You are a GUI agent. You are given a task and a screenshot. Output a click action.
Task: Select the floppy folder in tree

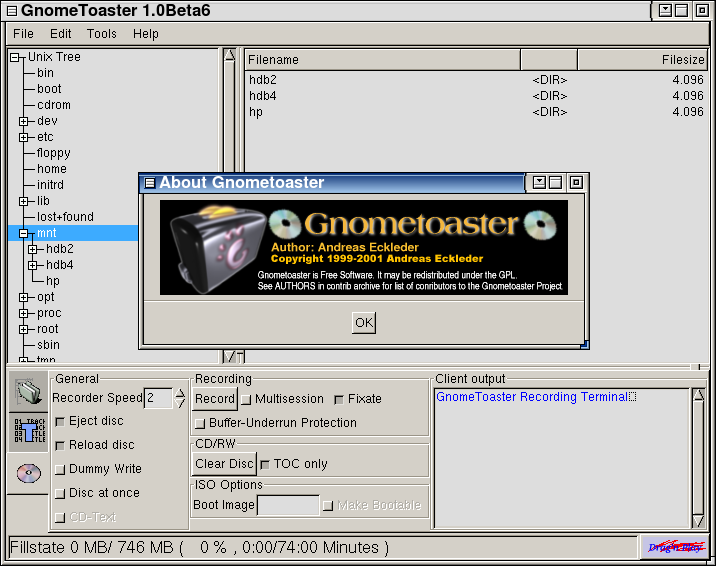tap(53, 153)
